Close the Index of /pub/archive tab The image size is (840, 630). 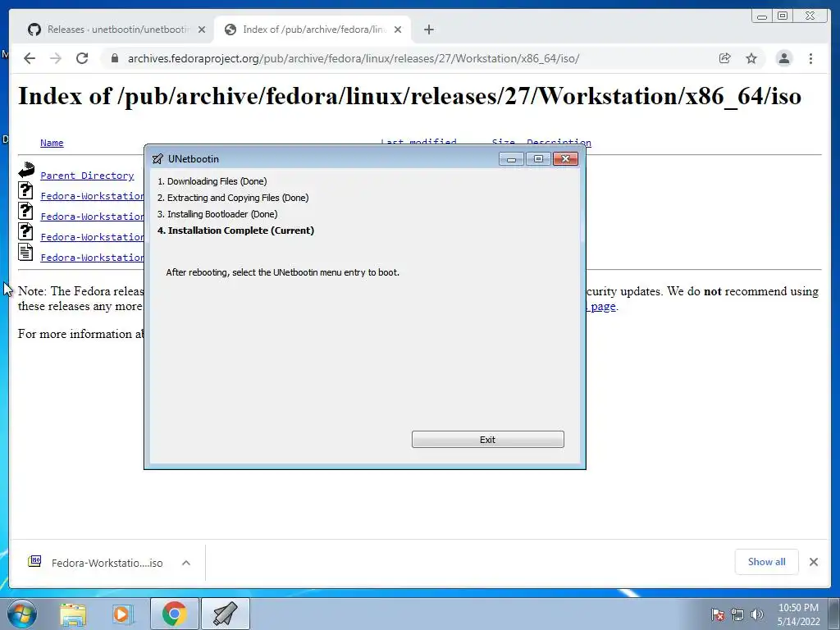[398, 30]
